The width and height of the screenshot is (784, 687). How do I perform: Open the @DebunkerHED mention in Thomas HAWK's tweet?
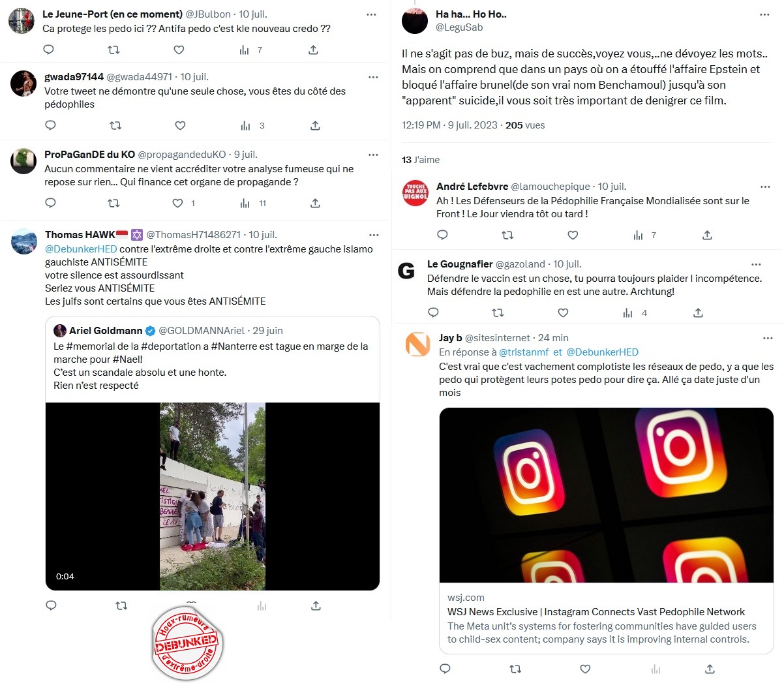(81, 249)
